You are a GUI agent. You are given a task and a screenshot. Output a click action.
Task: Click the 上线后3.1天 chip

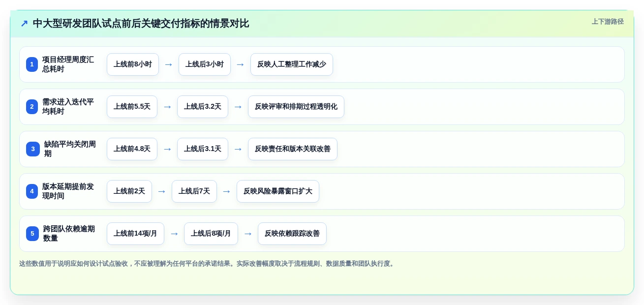pos(203,149)
